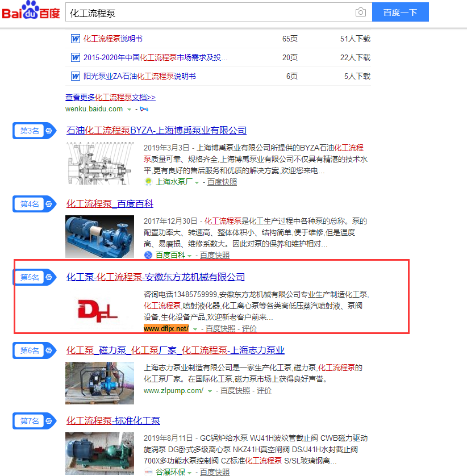Screen dimensions: 467x476
Task: Expand the arrow next to wenku.baidu.com
Action: [129, 109]
